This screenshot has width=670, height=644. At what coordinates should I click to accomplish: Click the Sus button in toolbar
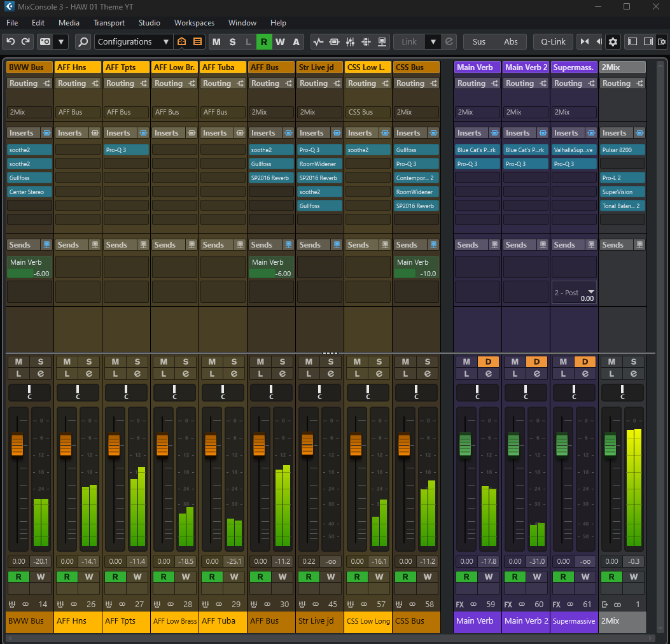(x=478, y=41)
